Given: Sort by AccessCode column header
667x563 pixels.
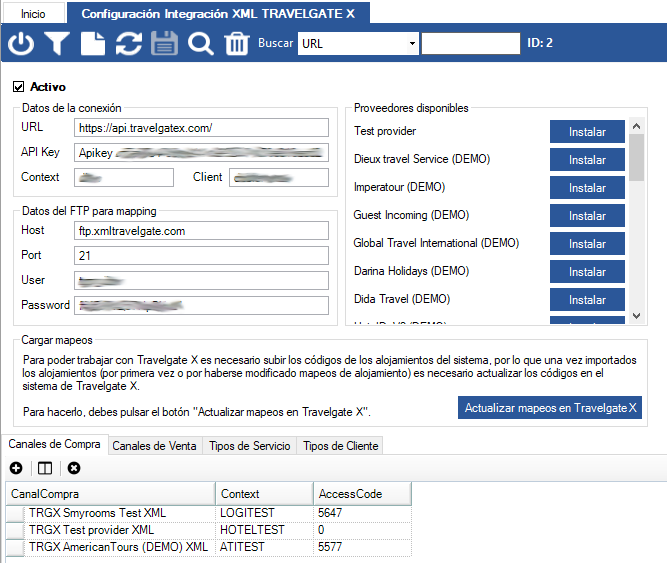Looking at the screenshot, I should tap(362, 494).
